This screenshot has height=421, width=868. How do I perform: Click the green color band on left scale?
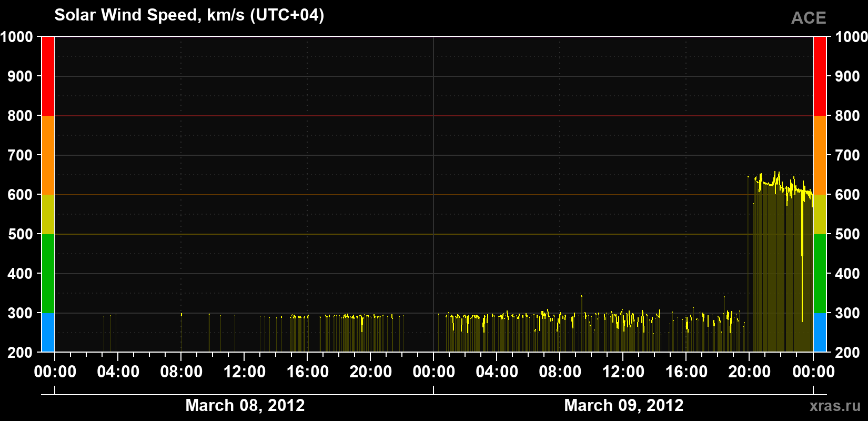pos(48,274)
